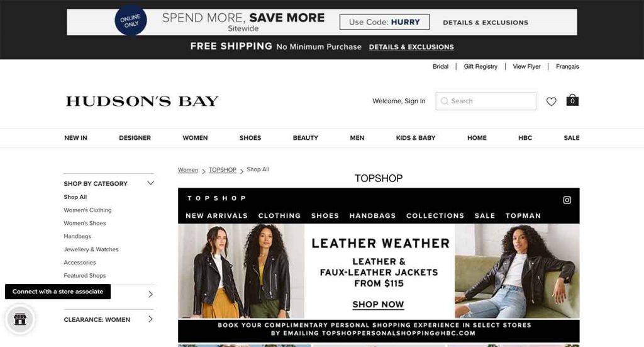Click the Online Only circle badge
644x347 pixels.
[x=131, y=20]
